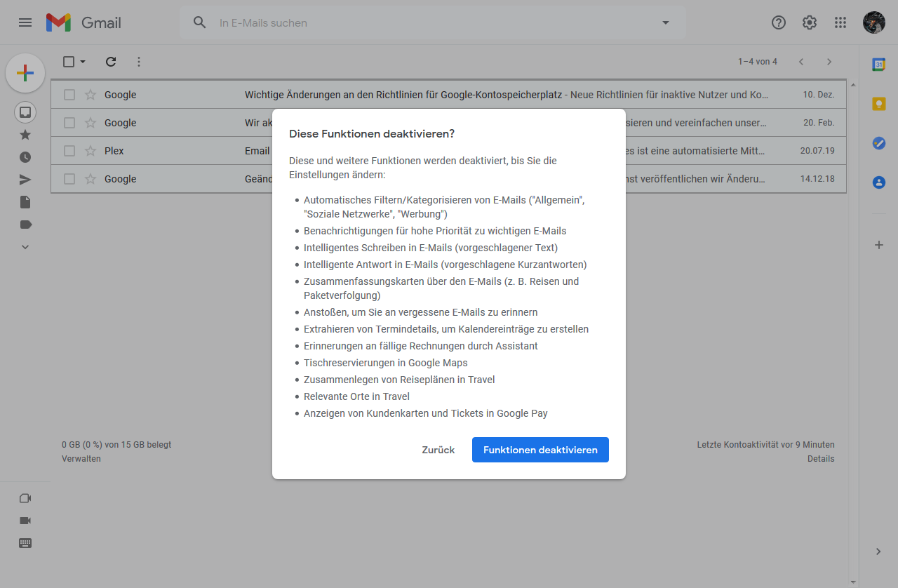Open the main menu hamburger icon
Screen dimensions: 898x588
click(25, 22)
